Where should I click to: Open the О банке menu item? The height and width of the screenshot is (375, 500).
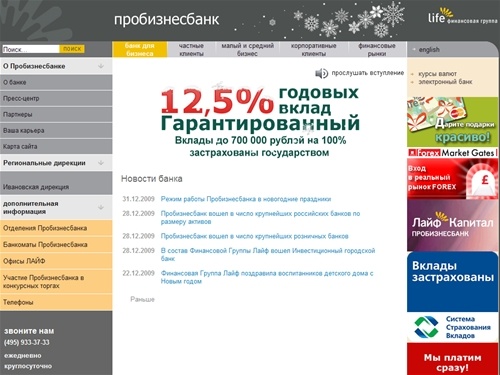pyautogui.click(x=56, y=82)
